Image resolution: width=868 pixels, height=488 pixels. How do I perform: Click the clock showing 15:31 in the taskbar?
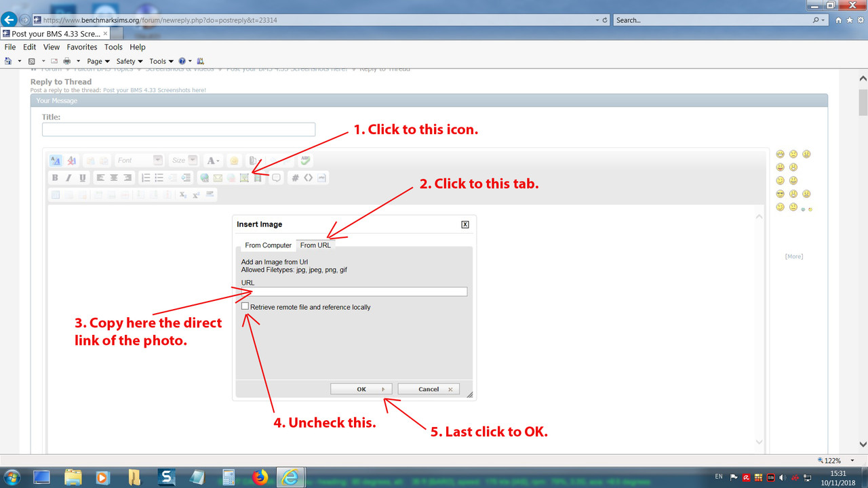(x=840, y=472)
